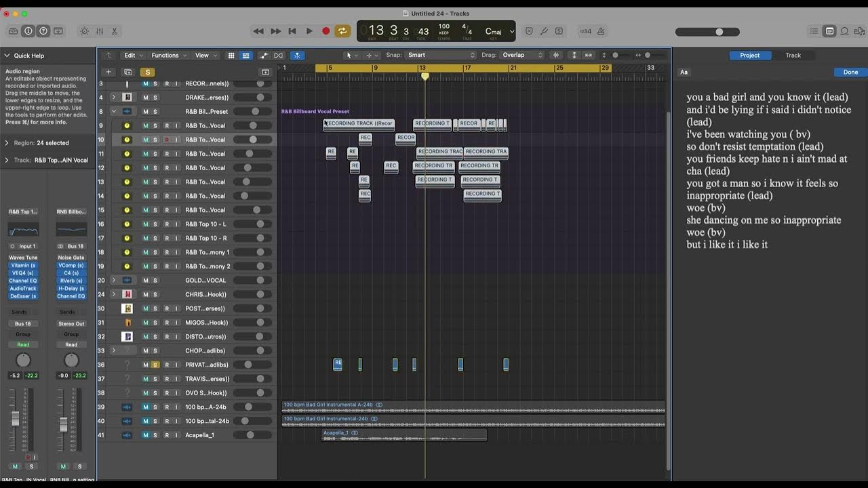Expand the Track inspector disclosure

click(x=7, y=161)
